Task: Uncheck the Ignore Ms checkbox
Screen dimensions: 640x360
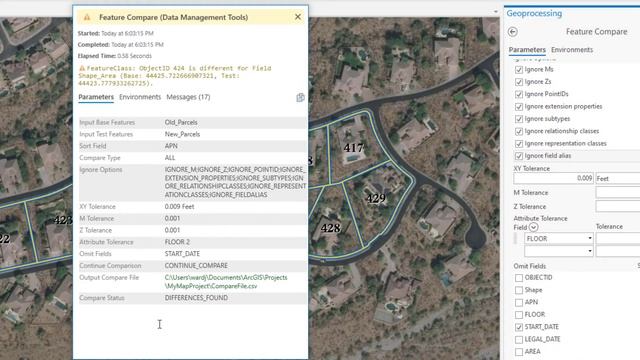Action: click(x=519, y=70)
